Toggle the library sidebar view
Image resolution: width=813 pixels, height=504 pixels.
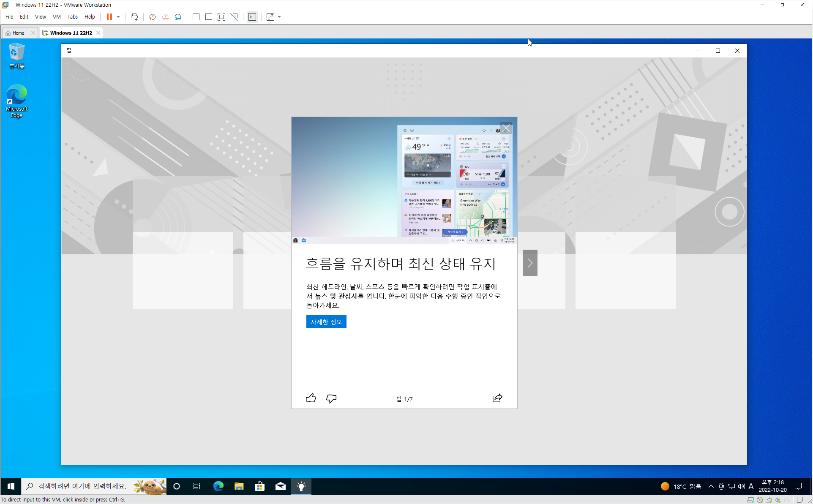click(196, 17)
